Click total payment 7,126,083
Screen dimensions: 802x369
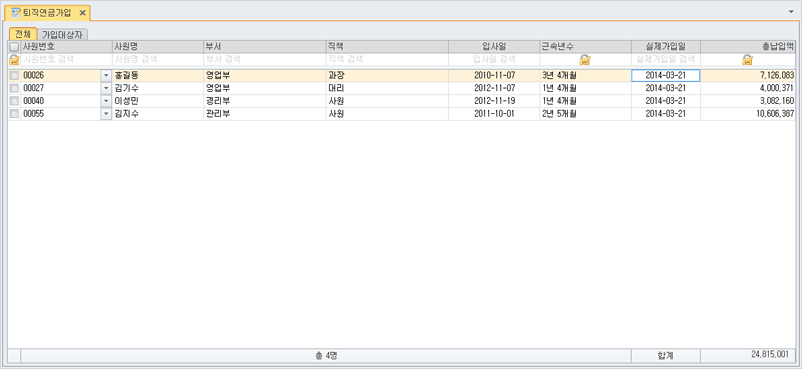[777, 75]
